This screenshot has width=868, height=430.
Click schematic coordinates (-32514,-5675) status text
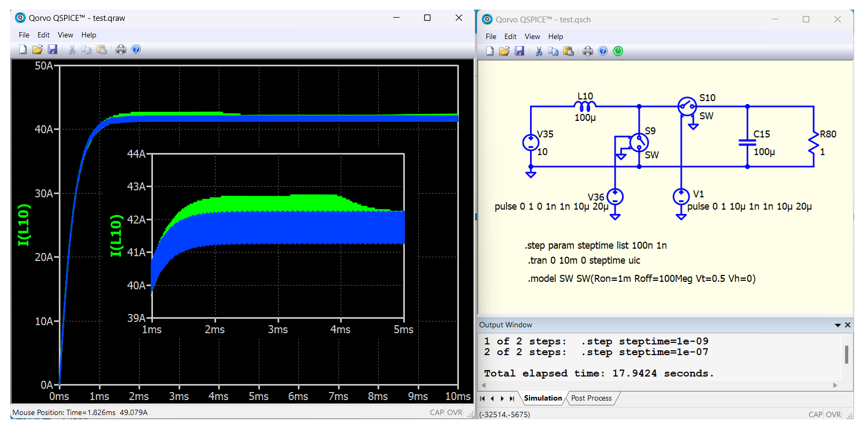[505, 414]
